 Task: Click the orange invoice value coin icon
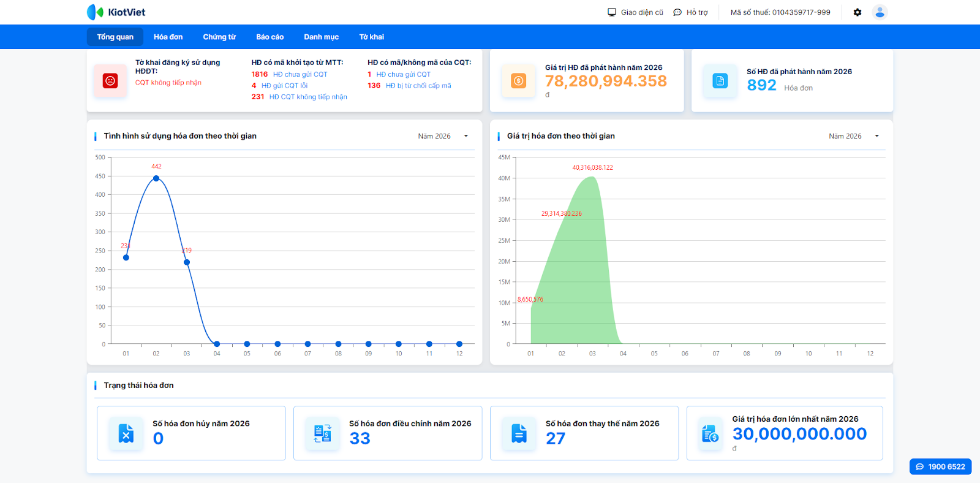[x=518, y=80]
